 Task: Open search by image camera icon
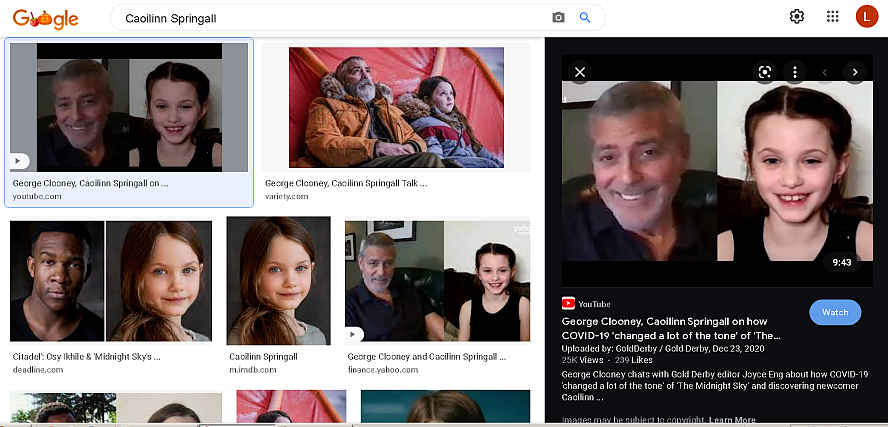tap(558, 18)
